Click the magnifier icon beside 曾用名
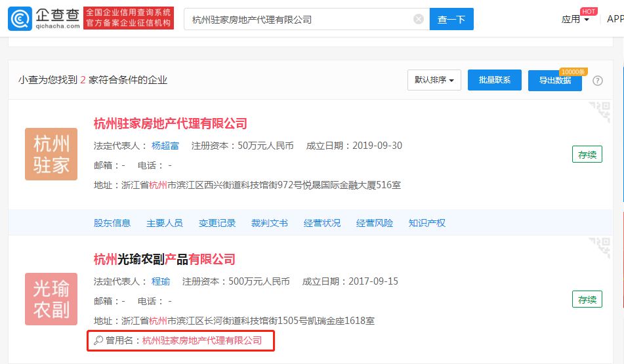The image size is (624, 364). pos(98,340)
